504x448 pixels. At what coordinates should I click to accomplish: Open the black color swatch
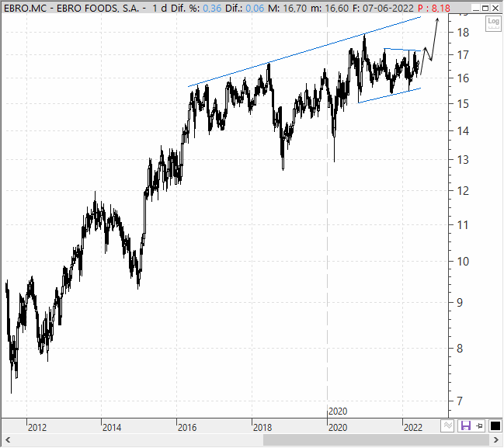pyautogui.click(x=495, y=426)
